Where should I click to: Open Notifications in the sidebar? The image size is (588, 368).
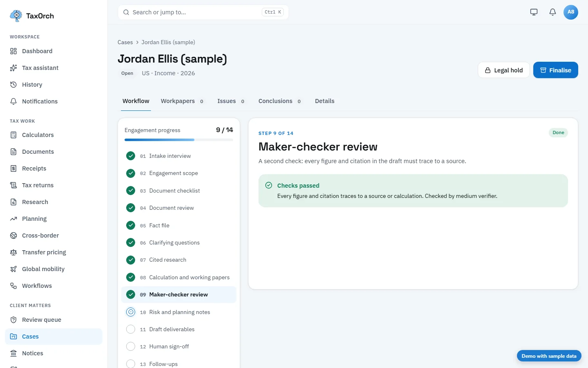(53, 101)
